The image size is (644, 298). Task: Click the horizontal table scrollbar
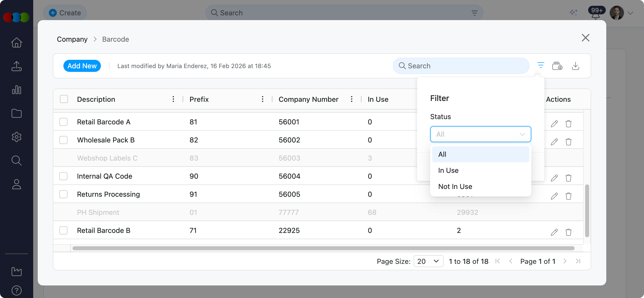click(x=323, y=248)
